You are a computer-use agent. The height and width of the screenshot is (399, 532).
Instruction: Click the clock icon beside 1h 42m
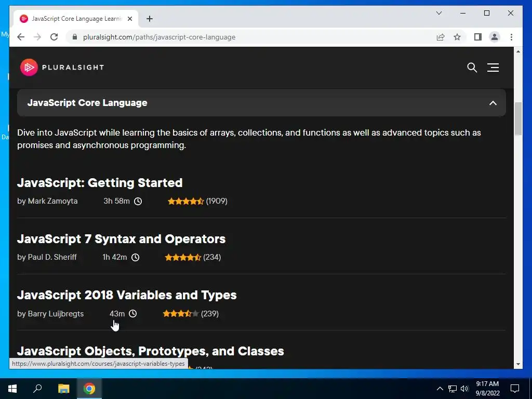[135, 257]
